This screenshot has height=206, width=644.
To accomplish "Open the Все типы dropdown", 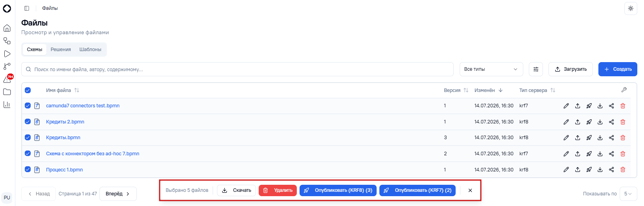I will click(x=491, y=69).
